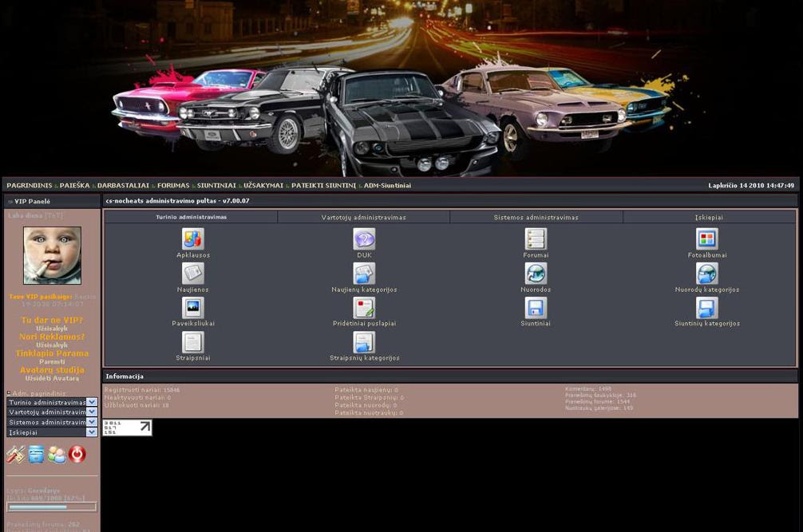
Task: Click the Komentarų: 1498 text
Action: (588, 388)
